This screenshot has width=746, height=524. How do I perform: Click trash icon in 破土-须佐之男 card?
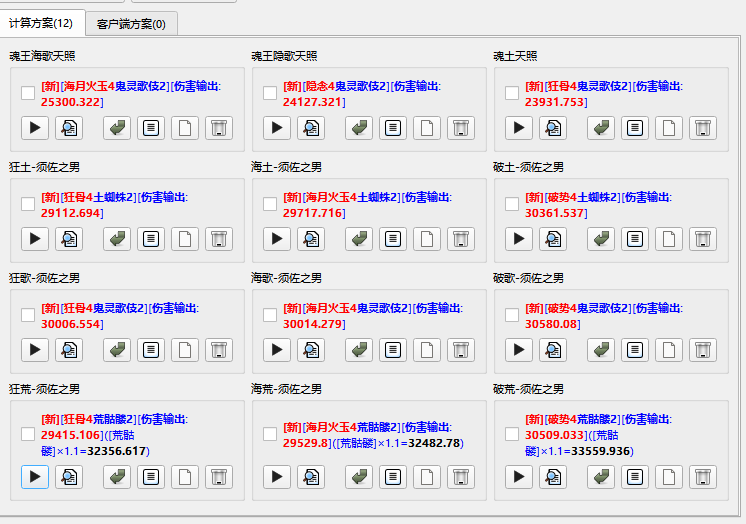pos(703,239)
